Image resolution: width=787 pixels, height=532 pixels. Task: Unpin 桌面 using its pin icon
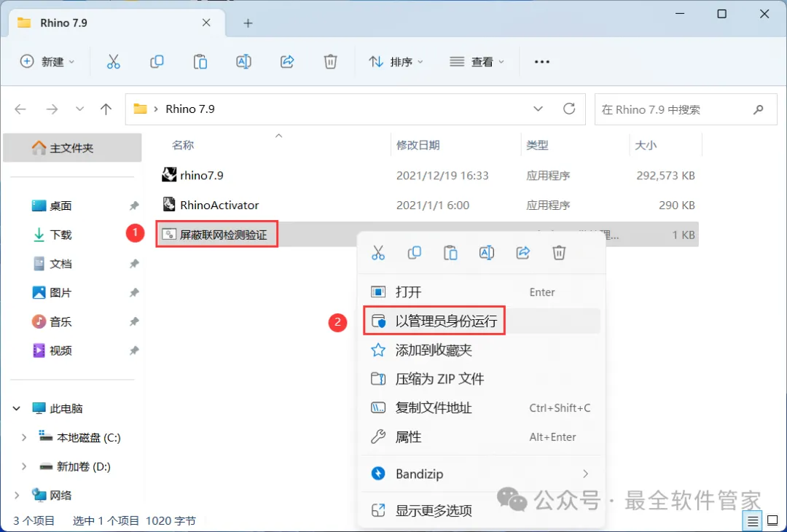(x=134, y=206)
